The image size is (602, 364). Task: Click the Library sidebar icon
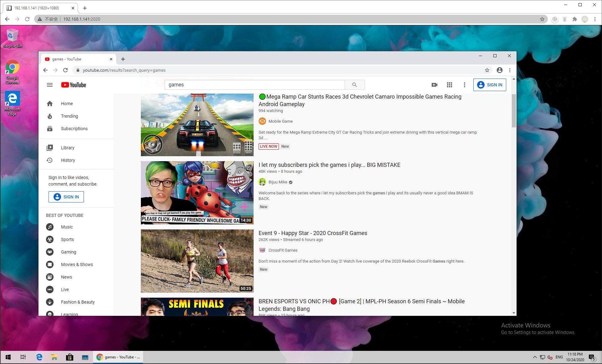pos(50,148)
